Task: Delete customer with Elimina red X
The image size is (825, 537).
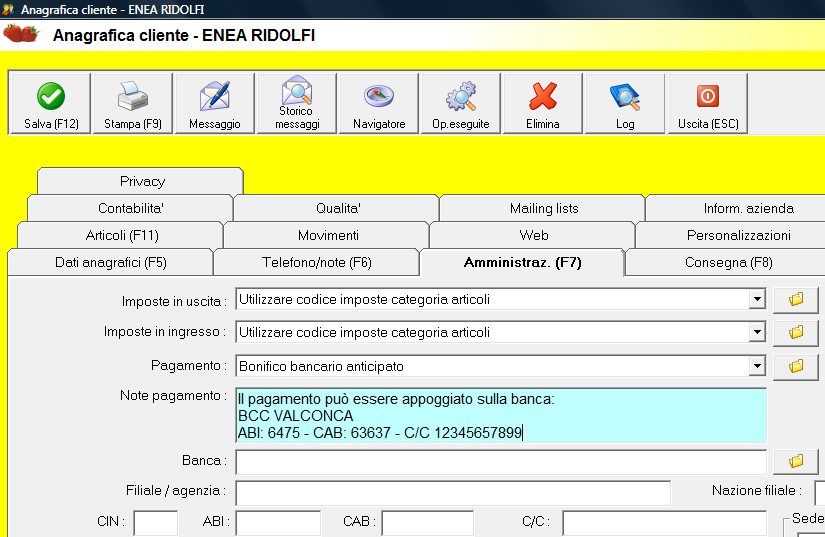Action: pyautogui.click(x=543, y=104)
